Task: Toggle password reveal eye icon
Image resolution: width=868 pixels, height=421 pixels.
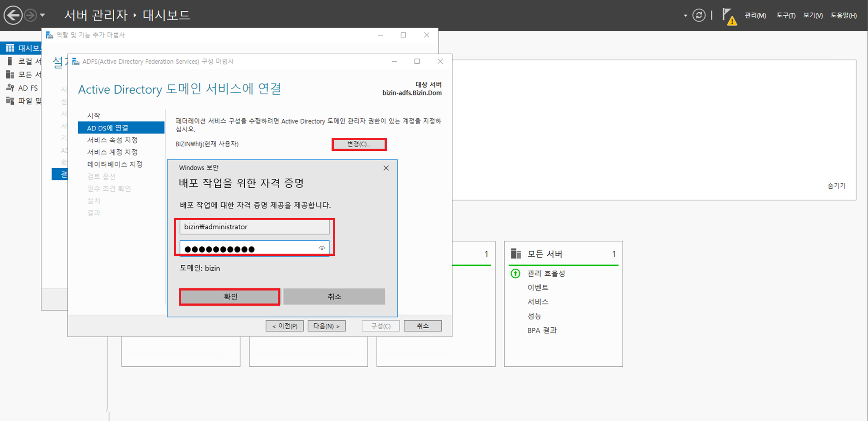Action: click(322, 248)
